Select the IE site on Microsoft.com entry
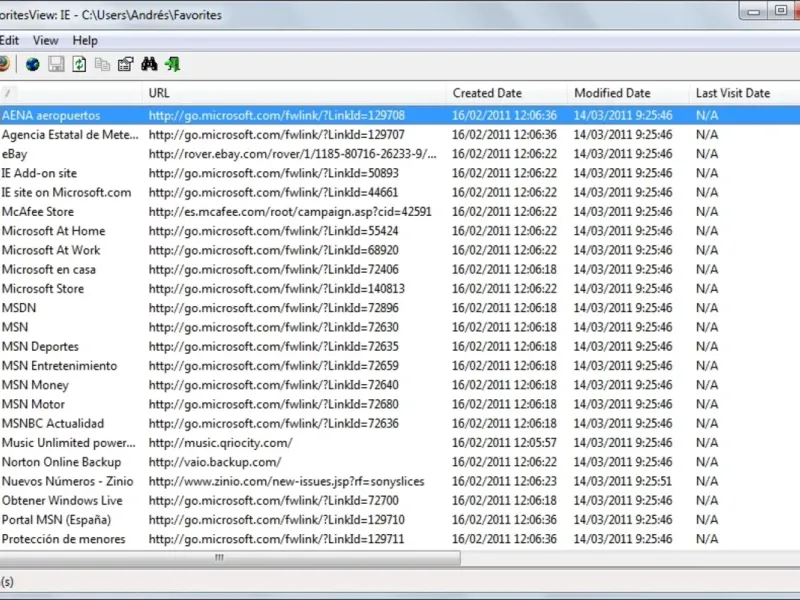 pos(66,193)
